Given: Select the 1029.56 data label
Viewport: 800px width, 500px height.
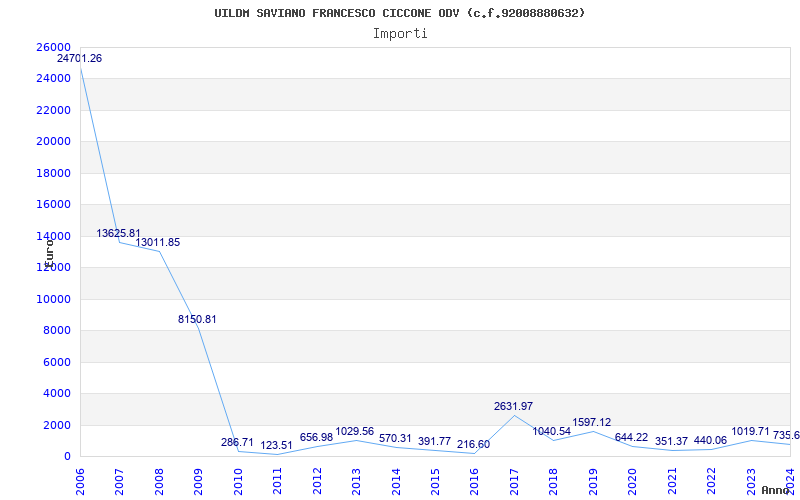Looking at the screenshot, I should click(355, 432).
